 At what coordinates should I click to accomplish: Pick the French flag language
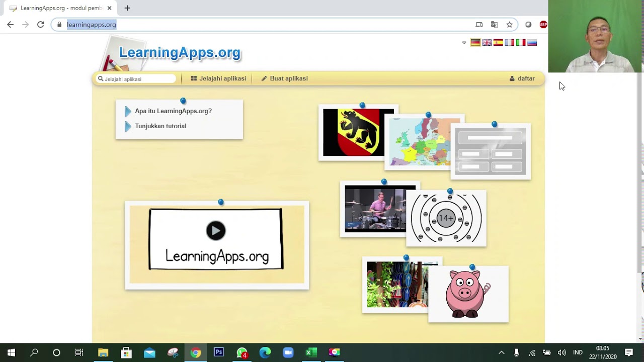tap(509, 43)
